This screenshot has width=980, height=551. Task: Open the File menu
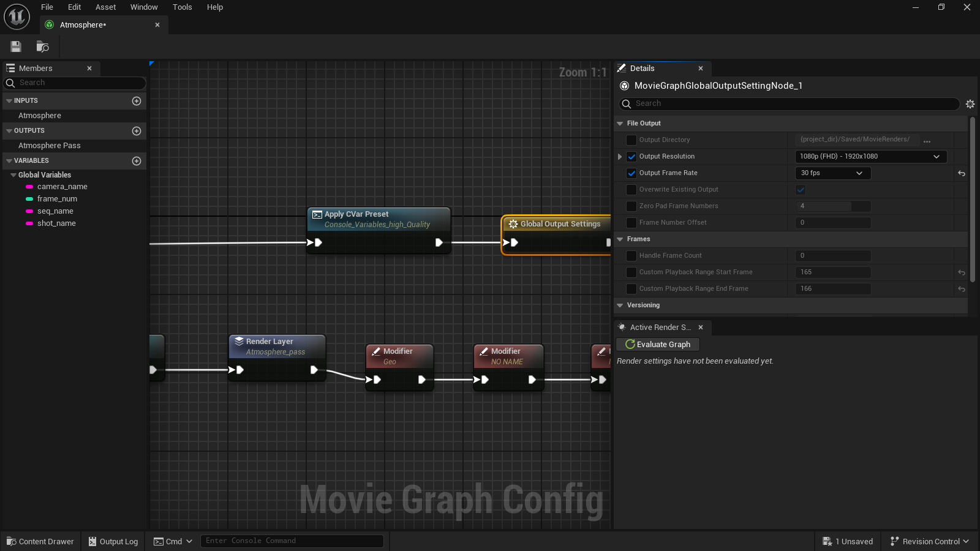47,7
